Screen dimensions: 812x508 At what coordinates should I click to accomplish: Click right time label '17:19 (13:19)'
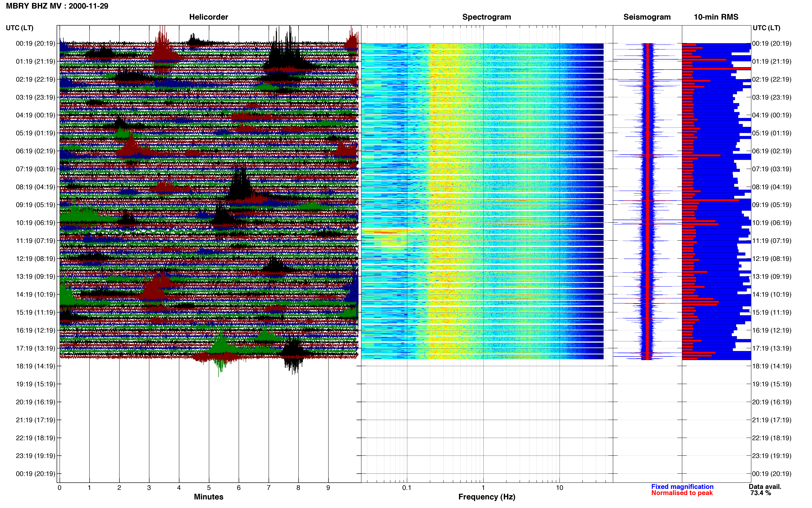tap(772, 348)
